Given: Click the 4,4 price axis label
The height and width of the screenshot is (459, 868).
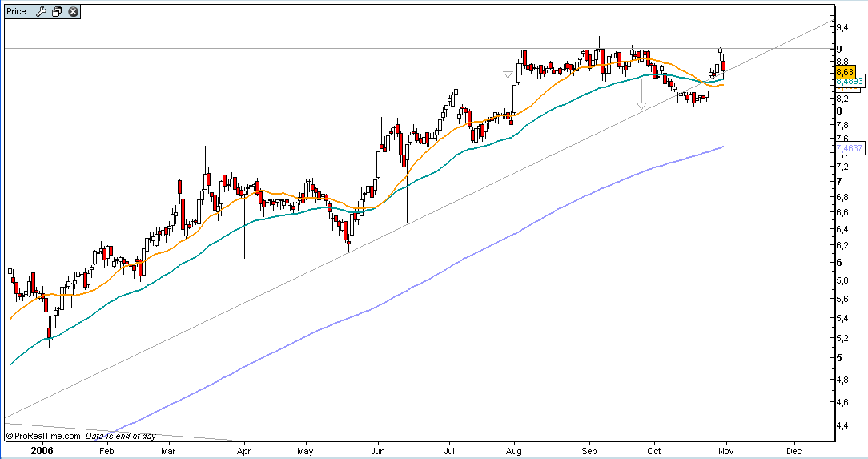Looking at the screenshot, I should (843, 426).
